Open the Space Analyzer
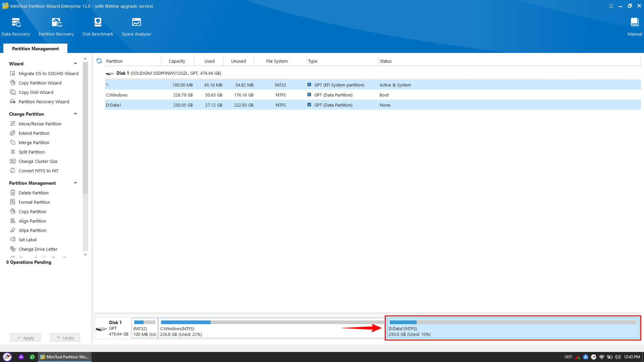Screen dimensions: 644x362 pyautogui.click(x=136, y=26)
